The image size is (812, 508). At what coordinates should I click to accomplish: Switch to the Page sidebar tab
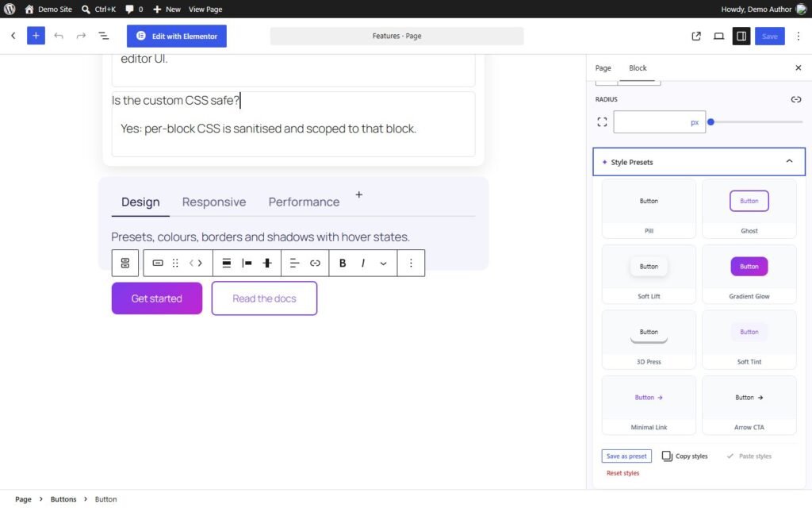[603, 68]
